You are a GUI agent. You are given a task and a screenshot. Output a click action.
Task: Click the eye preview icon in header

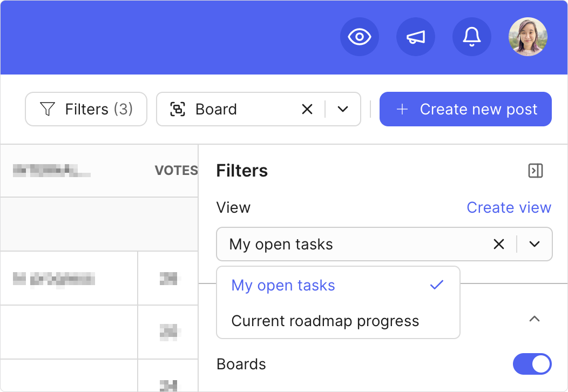(360, 37)
